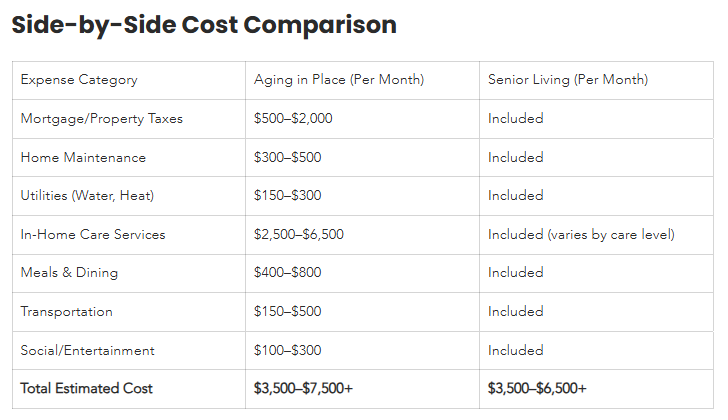Select the Meals & Dining row label

click(69, 273)
